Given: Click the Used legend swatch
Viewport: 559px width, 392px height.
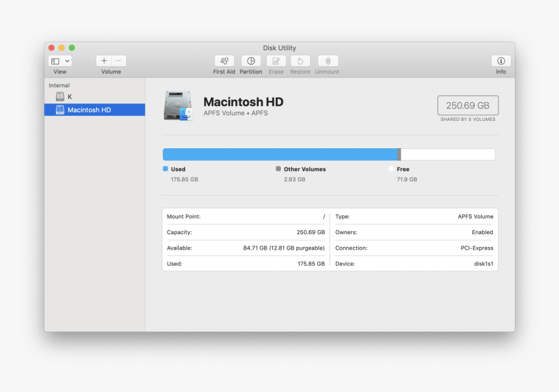Looking at the screenshot, I should [x=165, y=168].
